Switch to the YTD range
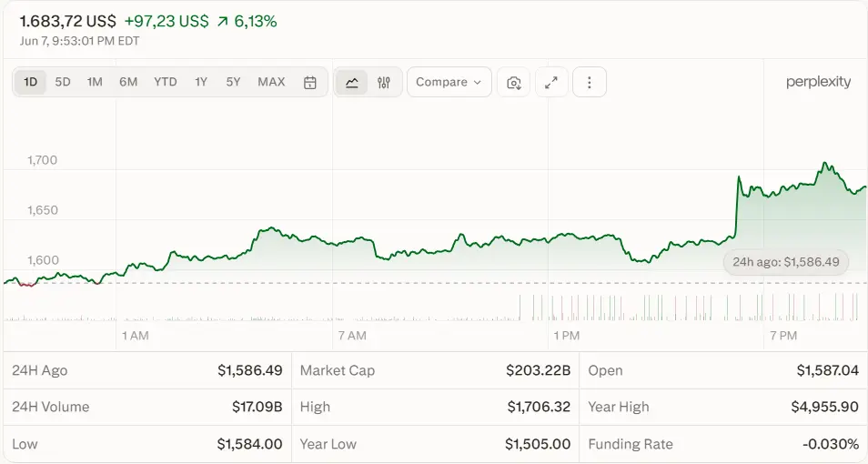The image size is (868, 464). pos(165,82)
